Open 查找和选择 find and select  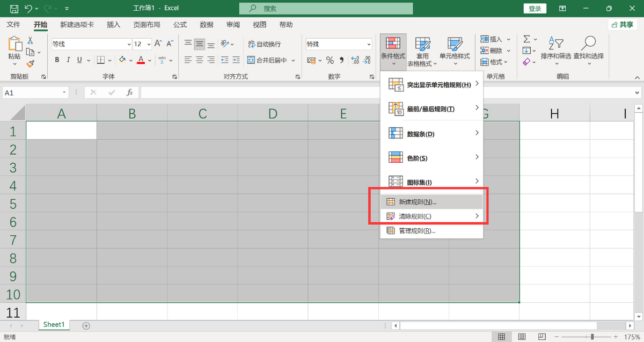588,52
